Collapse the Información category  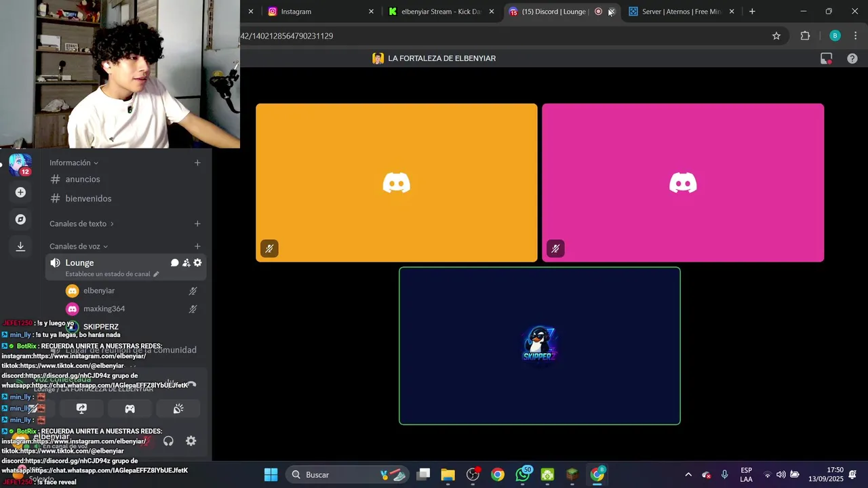(74, 163)
